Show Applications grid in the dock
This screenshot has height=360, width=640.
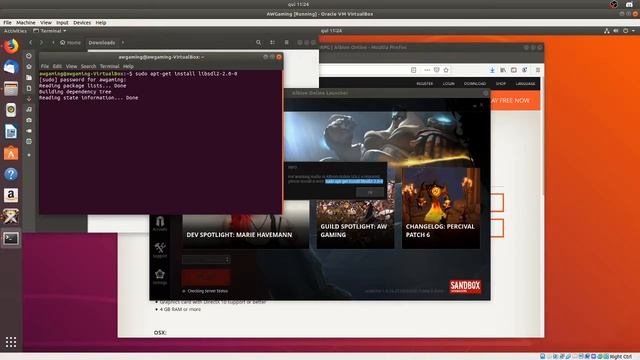click(x=11, y=342)
